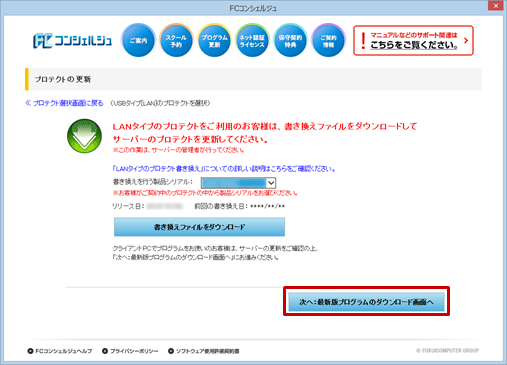Click the red arrow on support banner

[466, 40]
